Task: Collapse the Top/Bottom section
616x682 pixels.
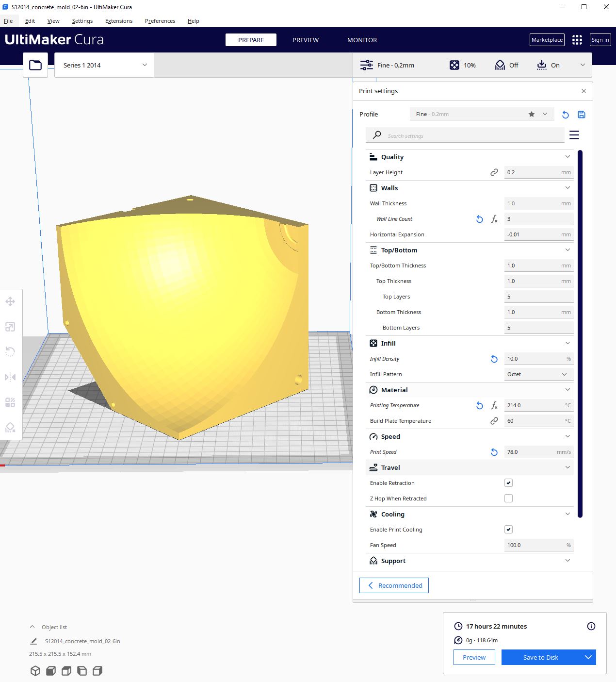Action: (x=567, y=250)
